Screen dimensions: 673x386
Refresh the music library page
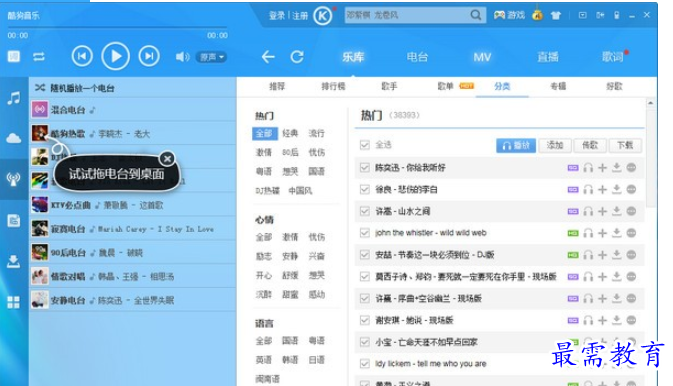[297, 57]
